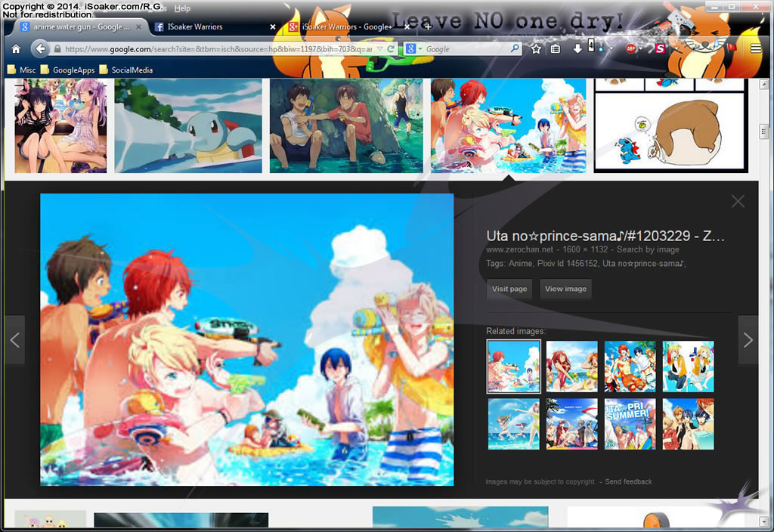Go to the previous image result
Image resolution: width=774 pixels, height=532 pixels.
pos(15,340)
